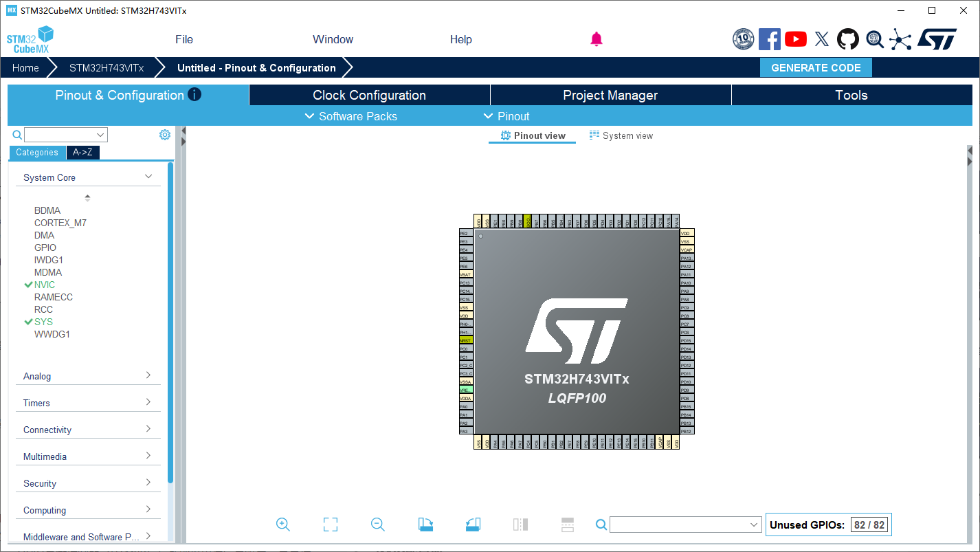
Task: Click the STM32 CubeMX logo
Action: [30, 40]
